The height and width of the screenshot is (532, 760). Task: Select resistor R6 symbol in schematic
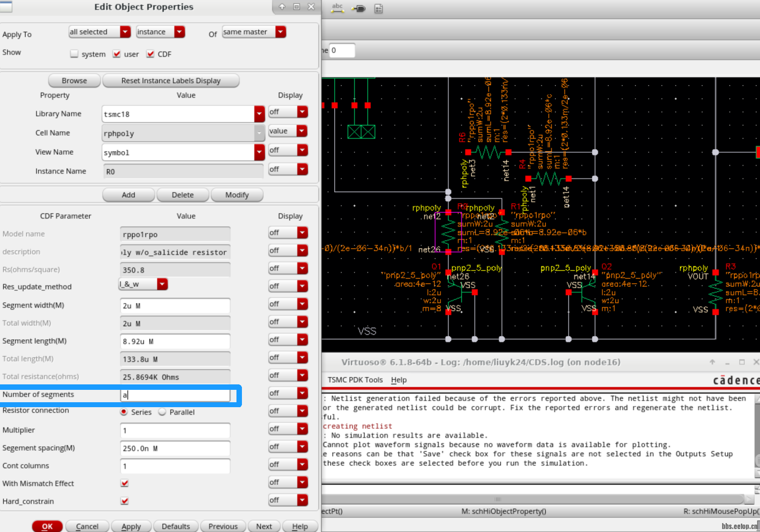click(x=488, y=152)
